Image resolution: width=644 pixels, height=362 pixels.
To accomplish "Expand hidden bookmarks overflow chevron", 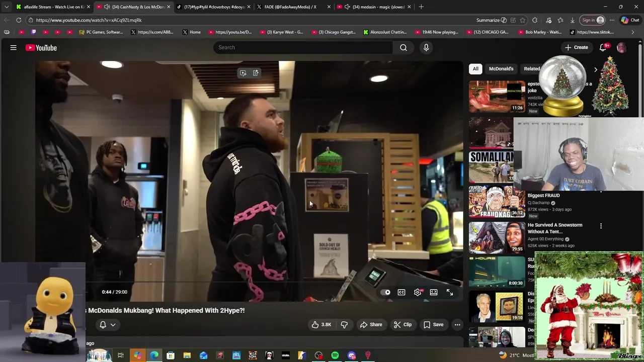I will (x=632, y=32).
